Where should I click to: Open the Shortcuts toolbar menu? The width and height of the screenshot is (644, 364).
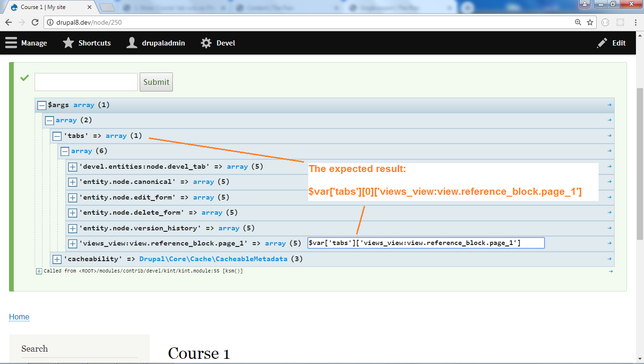pyautogui.click(x=87, y=43)
